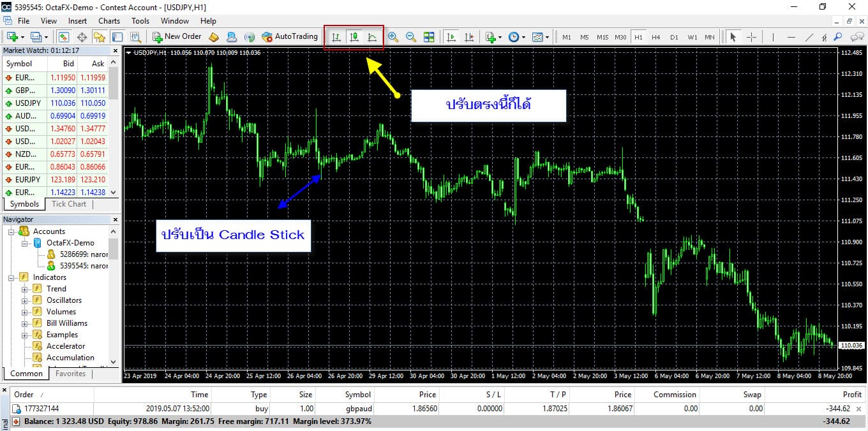
Task: Toggle the Auto Scroll chart button
Action: tap(451, 37)
